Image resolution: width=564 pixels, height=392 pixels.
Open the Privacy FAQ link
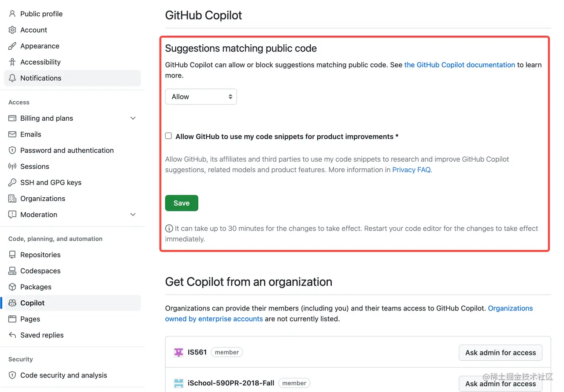[x=412, y=170]
